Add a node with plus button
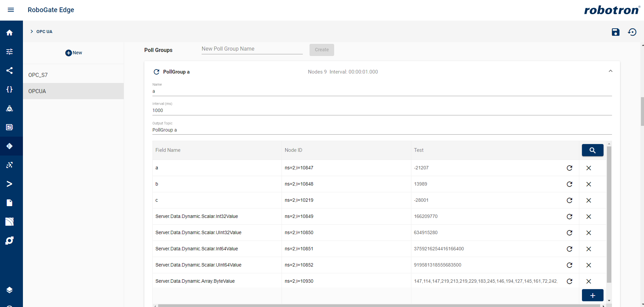This screenshot has width=644, height=307. pyautogui.click(x=592, y=296)
